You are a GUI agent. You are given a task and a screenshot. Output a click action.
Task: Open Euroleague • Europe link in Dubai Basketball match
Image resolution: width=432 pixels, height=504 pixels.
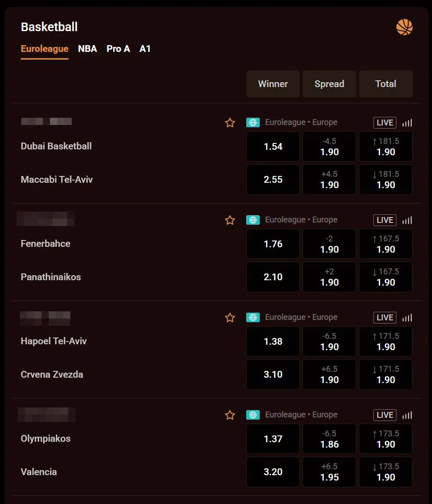[301, 122]
